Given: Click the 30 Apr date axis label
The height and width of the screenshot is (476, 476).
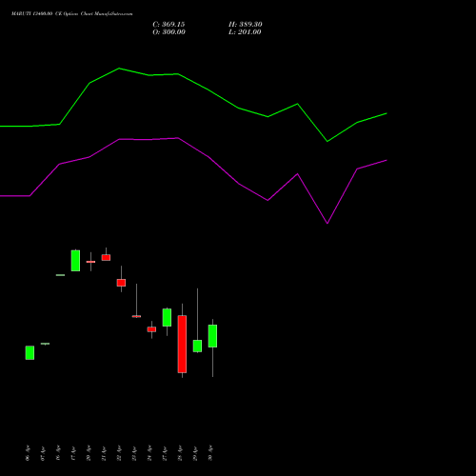Looking at the screenshot, I should 210,453.
